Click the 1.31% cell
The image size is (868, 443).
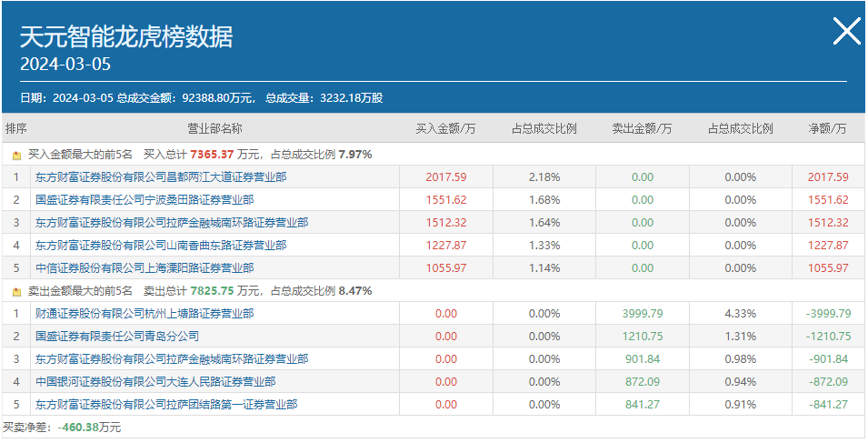pos(741,337)
